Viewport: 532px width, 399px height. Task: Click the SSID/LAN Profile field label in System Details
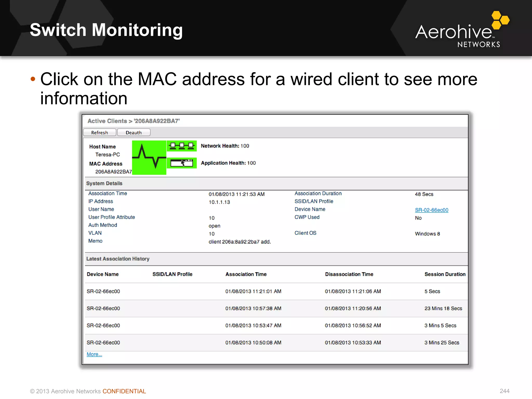[314, 201]
